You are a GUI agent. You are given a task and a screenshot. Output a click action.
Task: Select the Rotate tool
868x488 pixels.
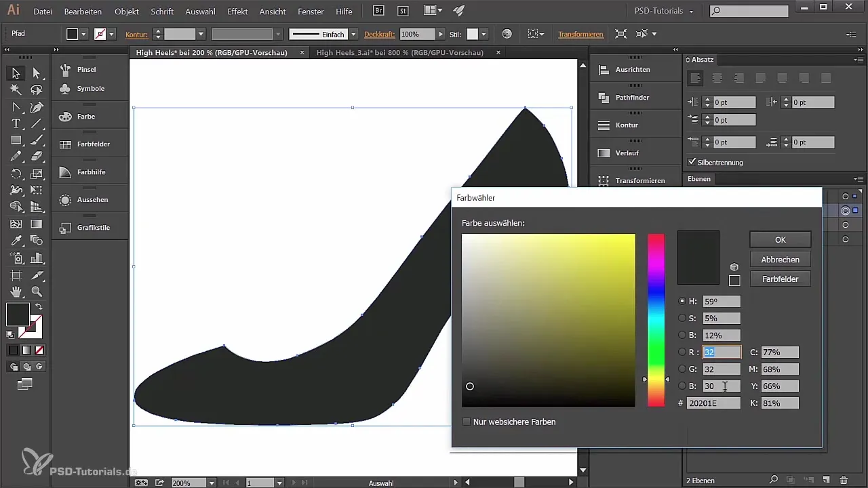(x=16, y=174)
